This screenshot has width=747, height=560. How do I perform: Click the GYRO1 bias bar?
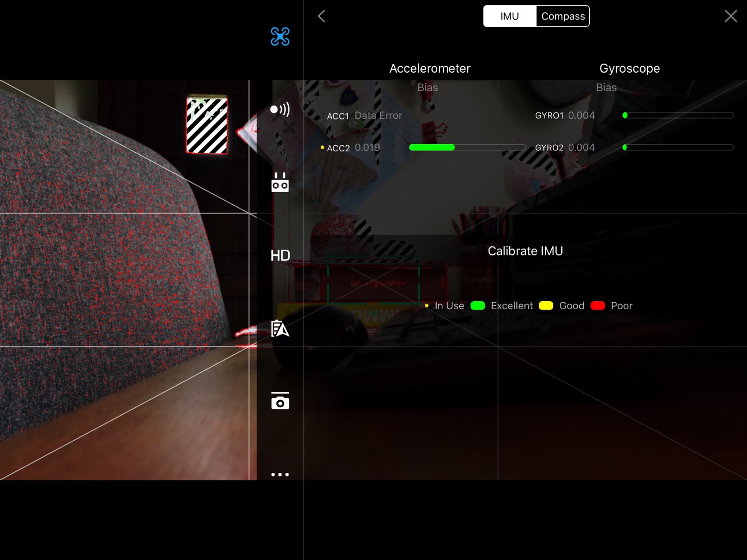coord(678,115)
